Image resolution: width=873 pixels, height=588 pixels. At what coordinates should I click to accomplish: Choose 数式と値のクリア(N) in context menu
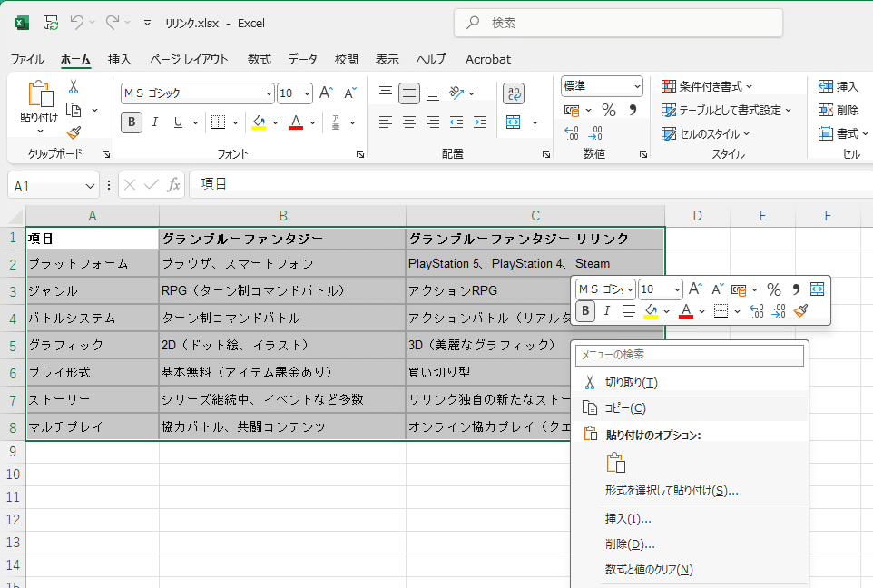690,569
